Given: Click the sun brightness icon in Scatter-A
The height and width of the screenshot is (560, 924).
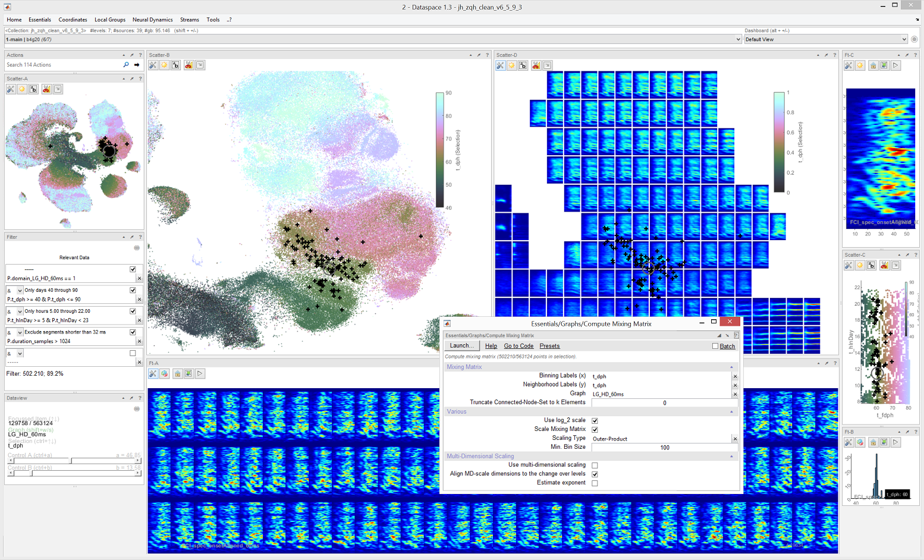Looking at the screenshot, I should point(22,89).
